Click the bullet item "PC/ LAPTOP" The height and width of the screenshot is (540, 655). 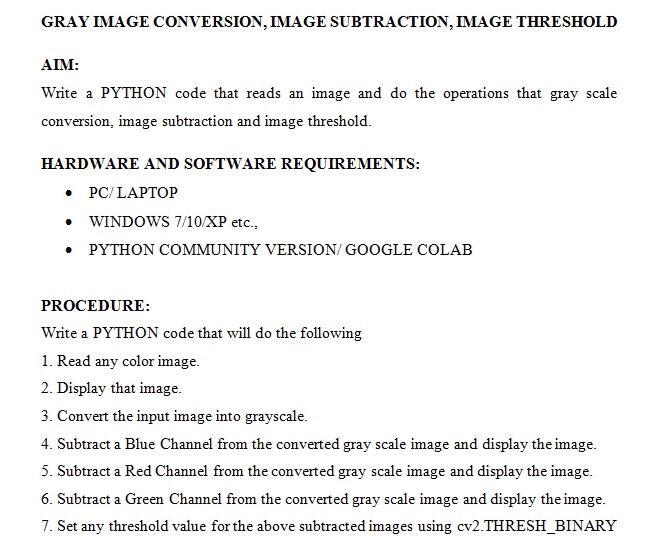[x=133, y=193]
